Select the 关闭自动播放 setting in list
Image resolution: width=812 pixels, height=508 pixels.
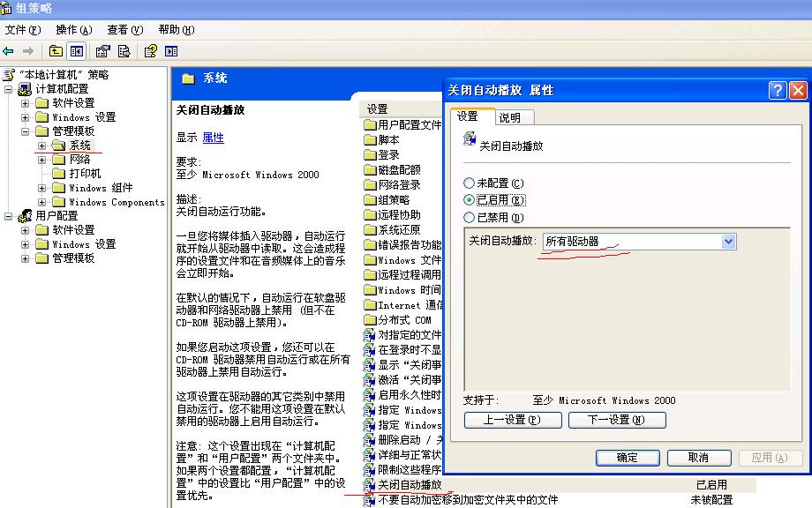[x=410, y=484]
